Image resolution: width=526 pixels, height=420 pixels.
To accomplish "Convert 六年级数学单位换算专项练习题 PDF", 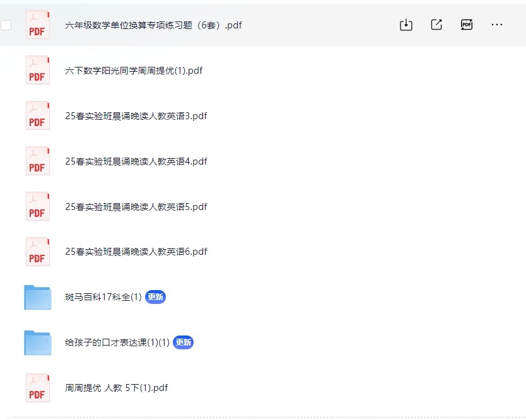I will point(467,25).
